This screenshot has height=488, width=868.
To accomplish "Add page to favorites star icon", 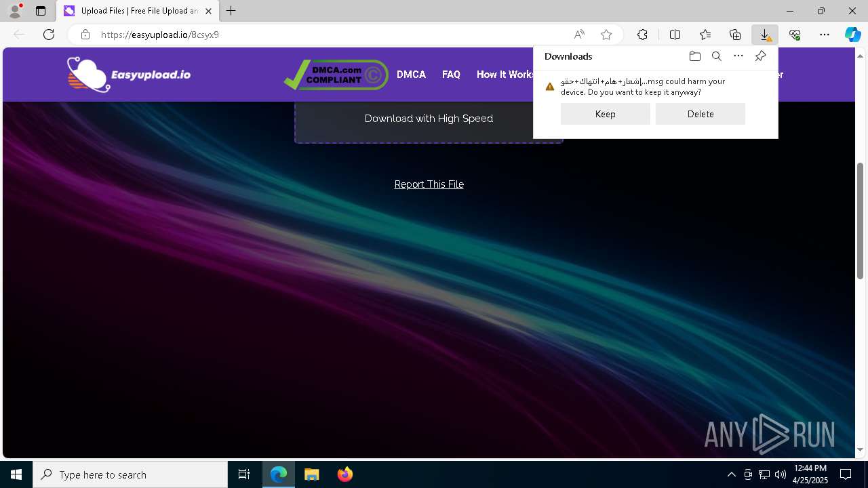I will [606, 35].
